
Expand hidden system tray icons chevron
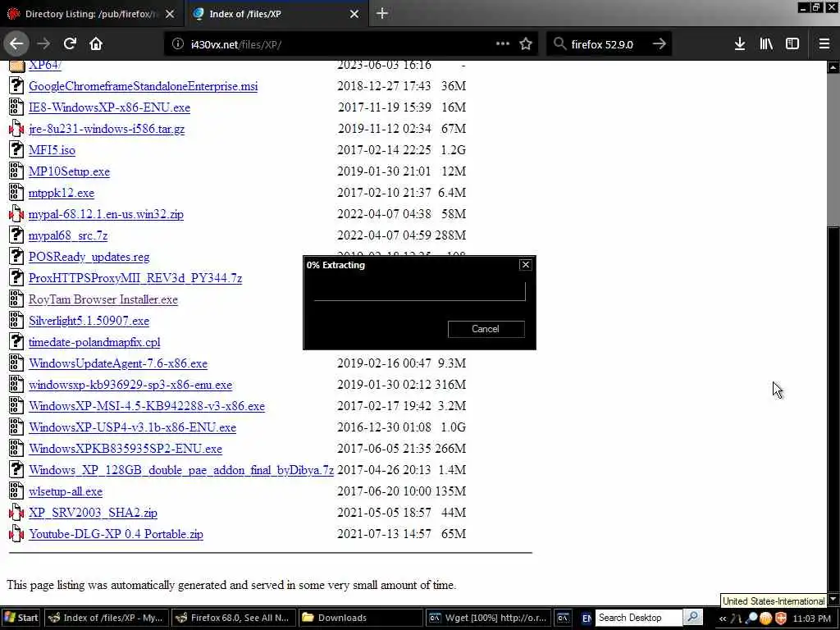(723, 619)
